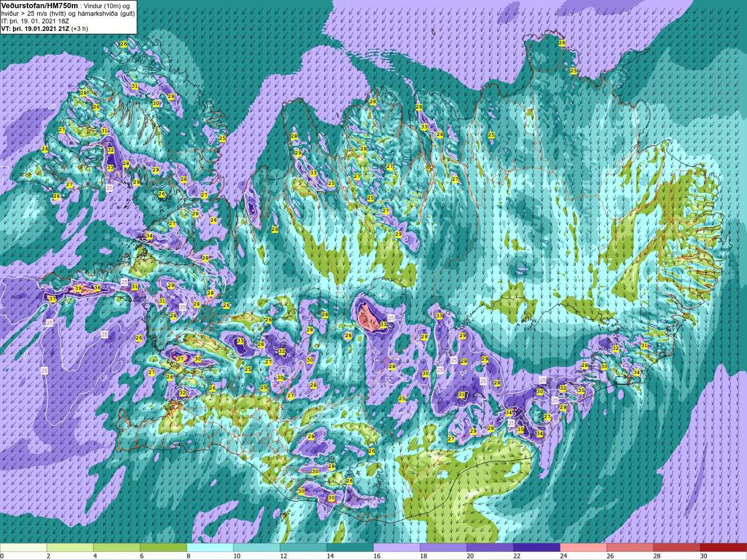The height and width of the screenshot is (560, 747).
Task: Pick the teal 12–14 m/s legend swatch
Action: point(303,548)
